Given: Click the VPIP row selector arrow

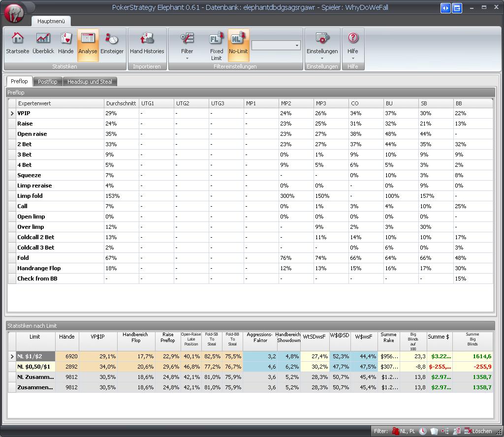Looking at the screenshot, I should 12,113.
